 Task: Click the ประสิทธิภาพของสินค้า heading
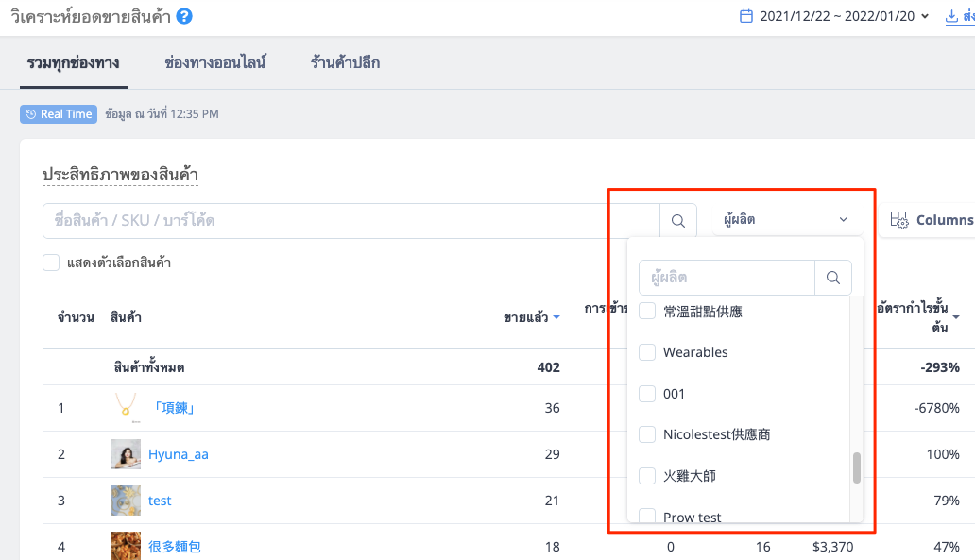(120, 175)
